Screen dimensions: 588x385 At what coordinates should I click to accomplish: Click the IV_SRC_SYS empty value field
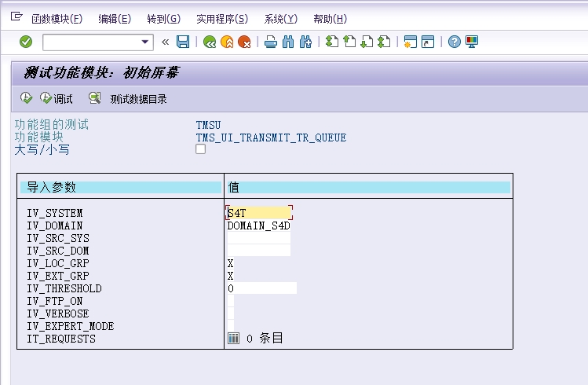click(259, 238)
